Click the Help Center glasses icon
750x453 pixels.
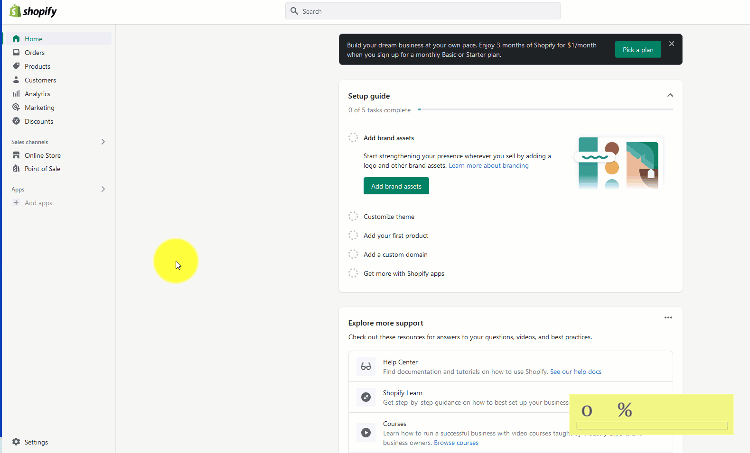tap(366, 366)
